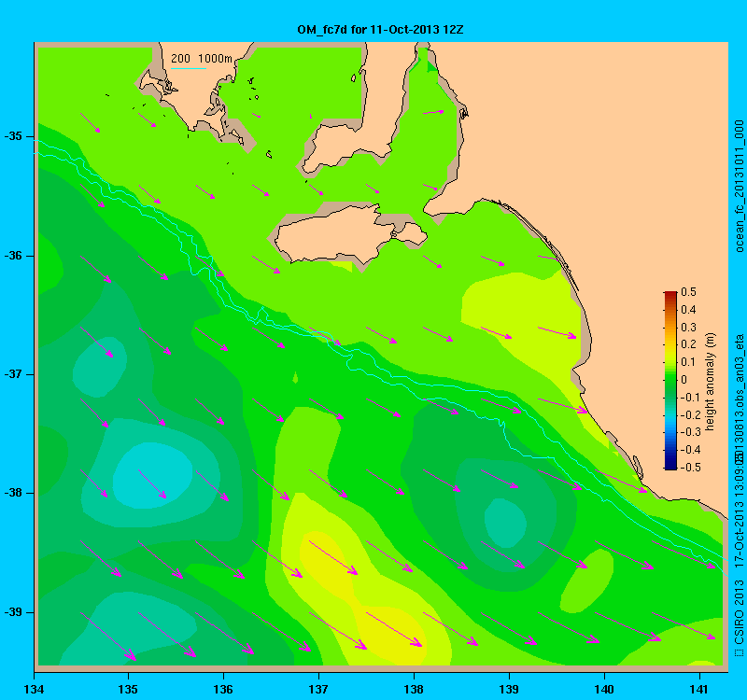Click the '-35' latitude axis label
Image resolution: width=747 pixels, height=700 pixels.
[x=13, y=136]
